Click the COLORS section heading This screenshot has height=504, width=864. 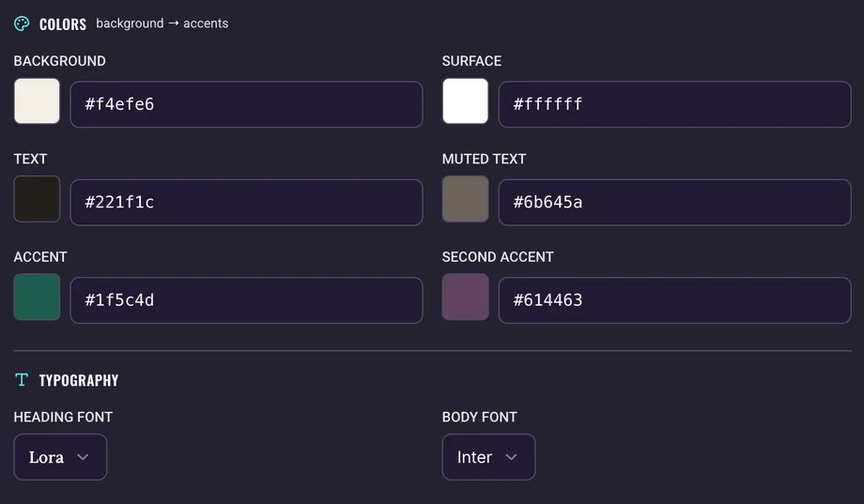[63, 24]
